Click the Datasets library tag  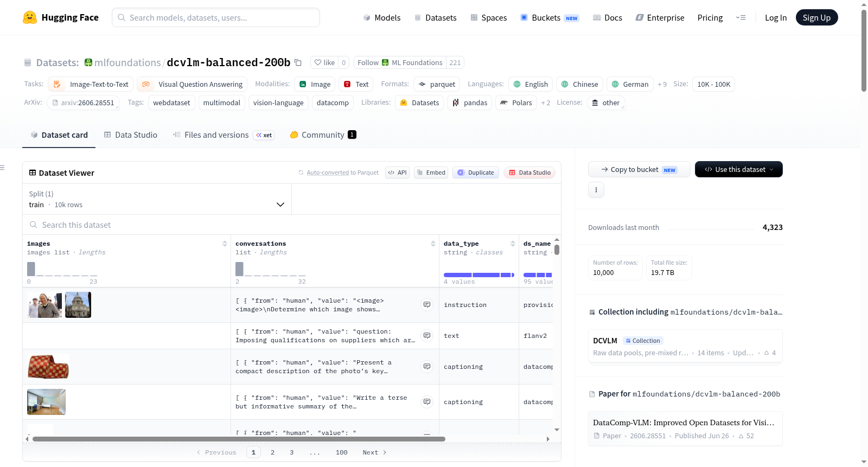(x=419, y=103)
